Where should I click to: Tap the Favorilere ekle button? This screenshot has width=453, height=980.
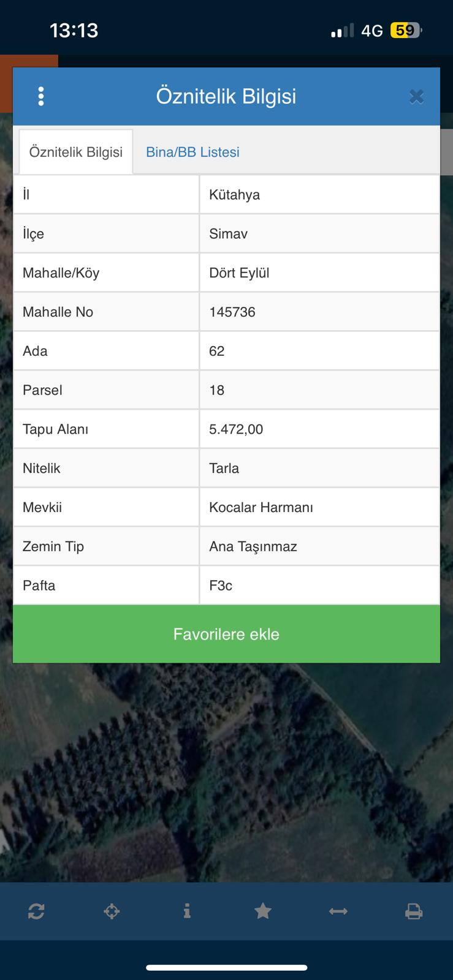[226, 634]
